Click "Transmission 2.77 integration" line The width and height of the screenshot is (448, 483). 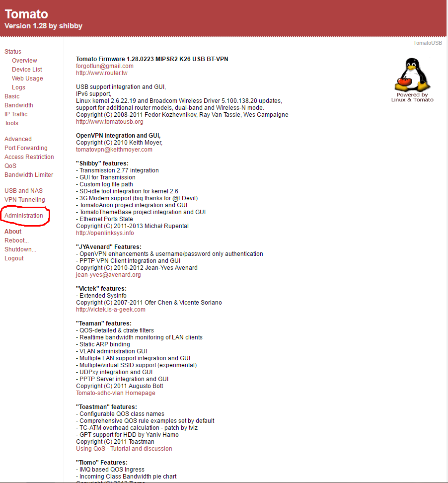click(x=117, y=170)
